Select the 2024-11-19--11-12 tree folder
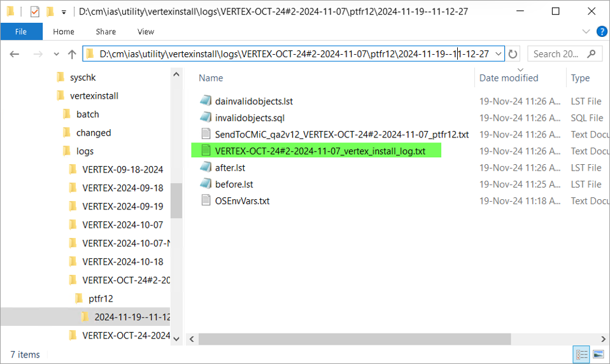 click(x=132, y=317)
